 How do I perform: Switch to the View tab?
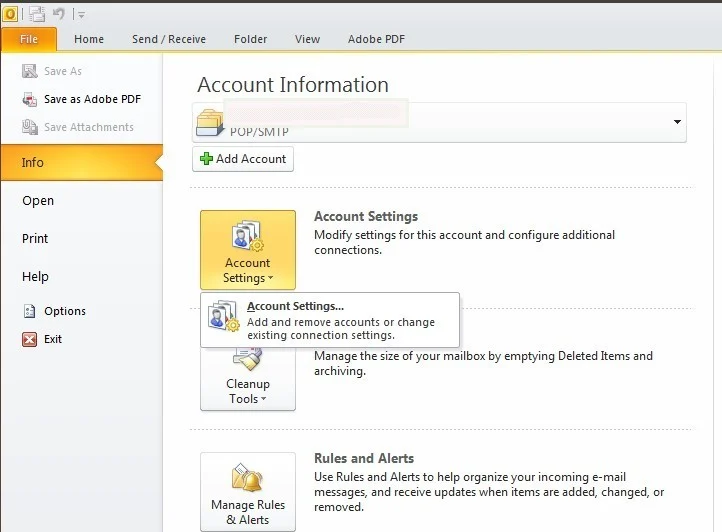(x=307, y=39)
